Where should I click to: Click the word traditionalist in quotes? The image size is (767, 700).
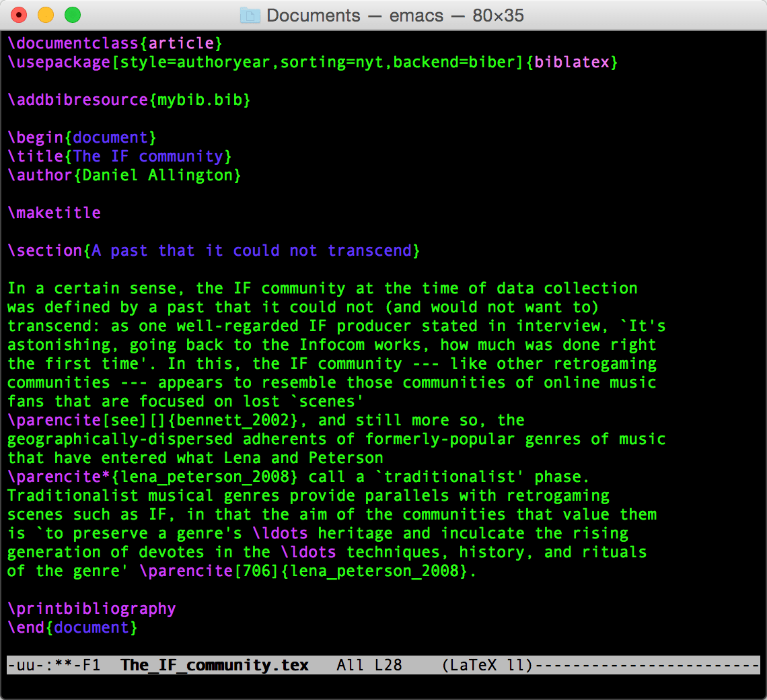449,477
